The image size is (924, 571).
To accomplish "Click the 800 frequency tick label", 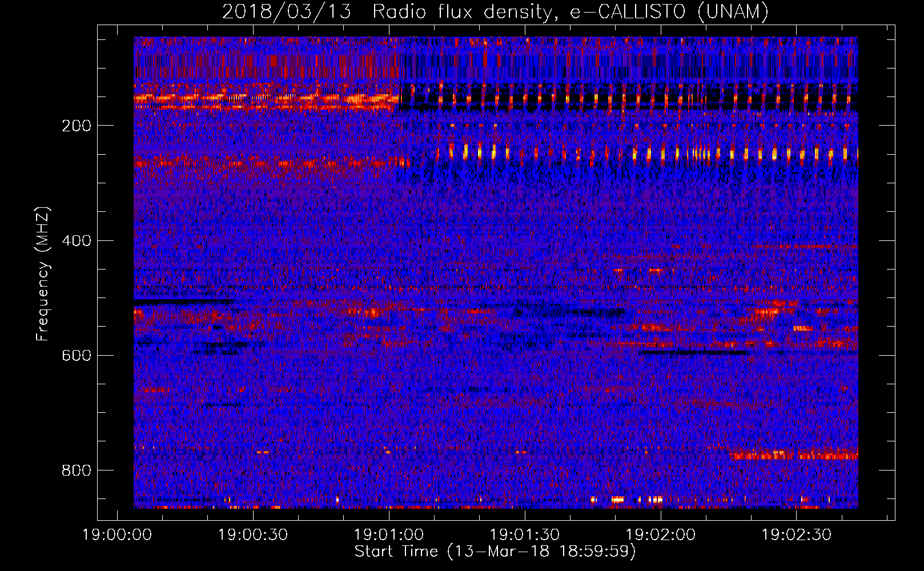I will [x=77, y=471].
